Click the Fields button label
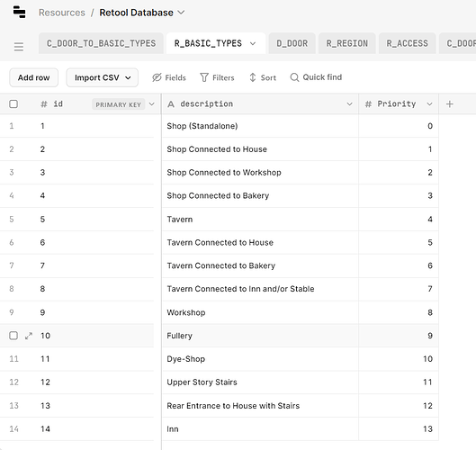476x450 pixels. (175, 77)
